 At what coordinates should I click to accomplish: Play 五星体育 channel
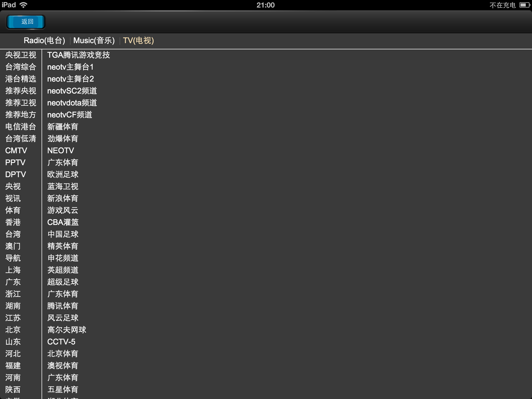pos(63,390)
